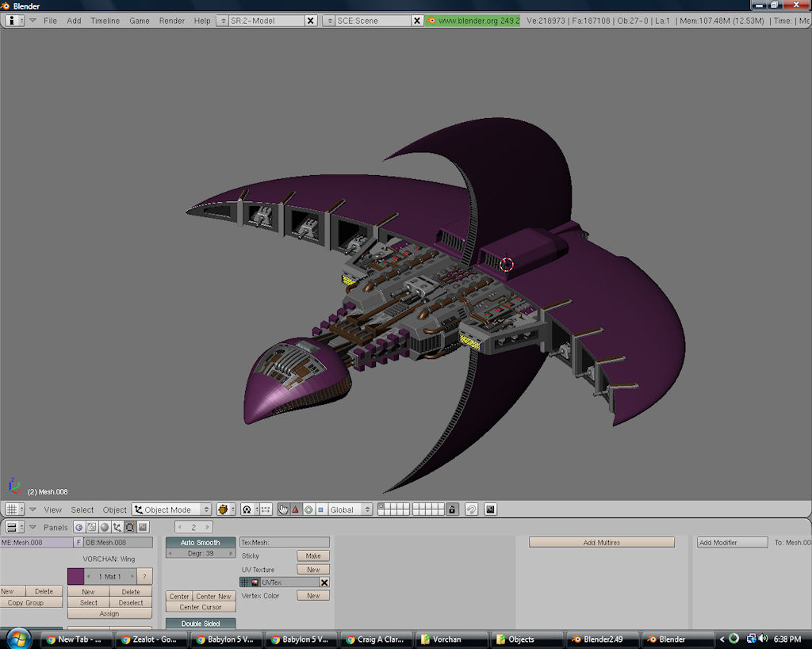Open the 3D view Object menu
This screenshot has height=649, width=812.
[x=114, y=510]
